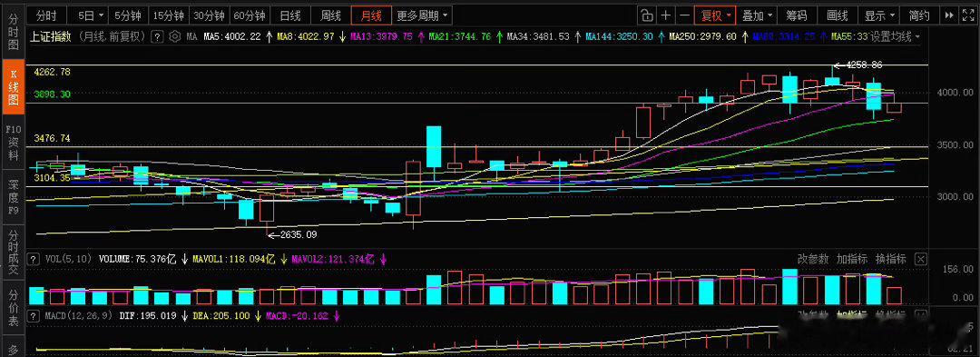Click the double-arrow forward icon

[x=949, y=15]
